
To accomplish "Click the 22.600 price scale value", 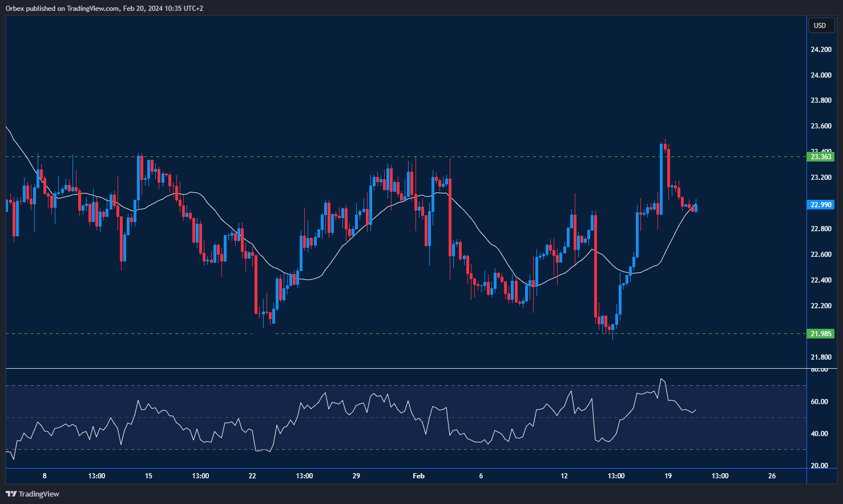I will tap(821, 255).
